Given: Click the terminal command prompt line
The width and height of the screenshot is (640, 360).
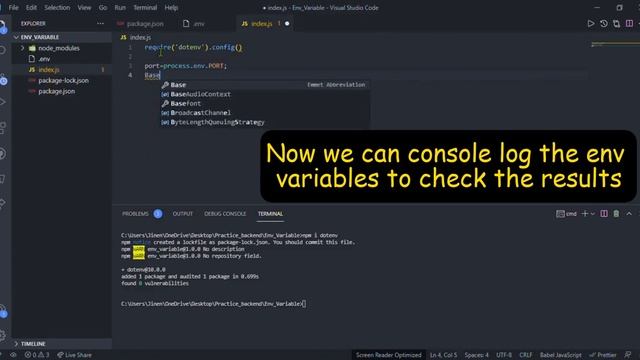Looking at the screenshot, I should coord(213,304).
